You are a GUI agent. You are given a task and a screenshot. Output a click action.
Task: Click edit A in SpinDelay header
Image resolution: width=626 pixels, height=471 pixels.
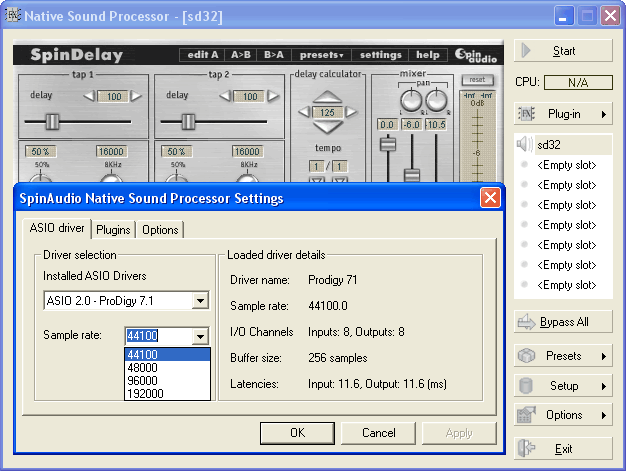point(202,55)
